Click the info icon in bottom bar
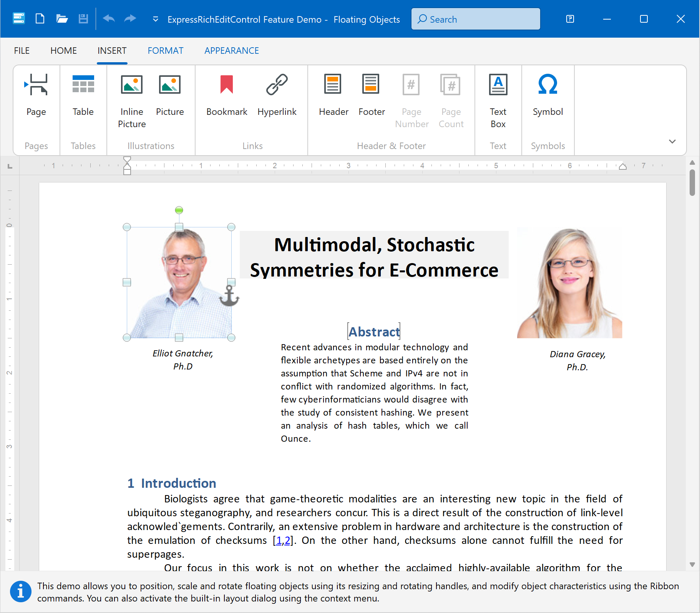This screenshot has width=700, height=613. click(21, 591)
